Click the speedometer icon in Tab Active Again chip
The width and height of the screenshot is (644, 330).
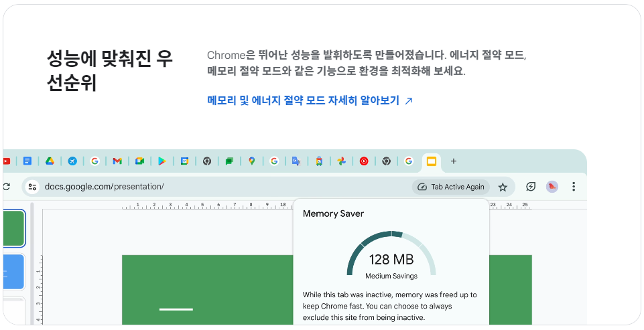coord(422,187)
